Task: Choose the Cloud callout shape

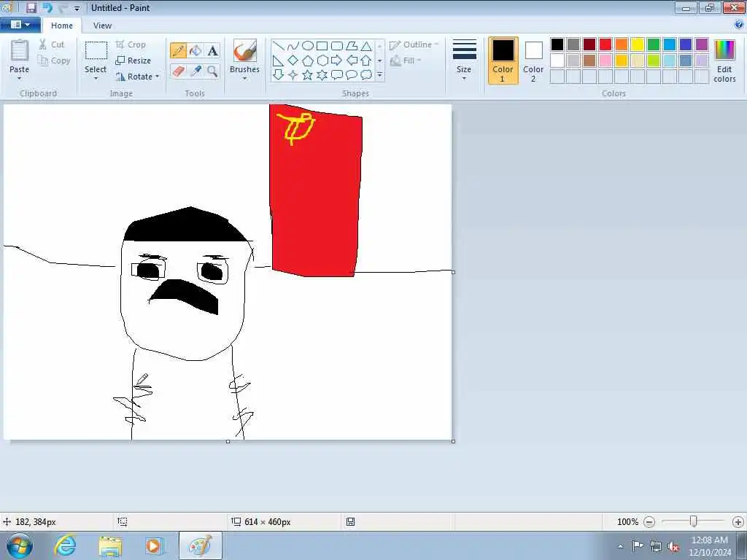Action: pos(366,75)
